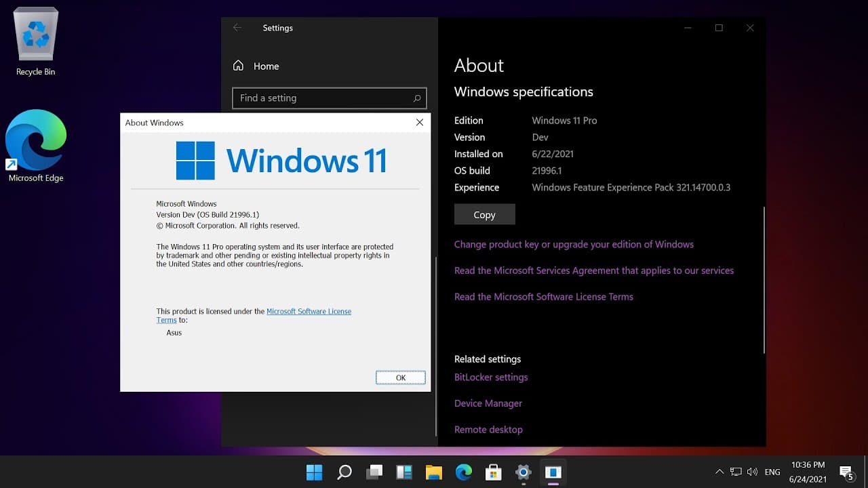
Task: Click 'Version Dev (OS Build 21996.1)' in the dialog
Action: 208,215
